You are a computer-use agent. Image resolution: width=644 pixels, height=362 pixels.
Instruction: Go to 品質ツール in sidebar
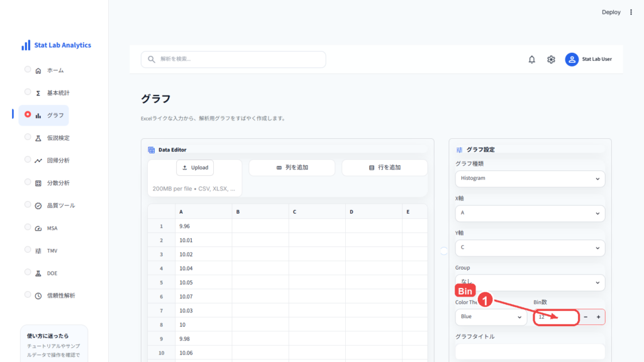pyautogui.click(x=61, y=206)
